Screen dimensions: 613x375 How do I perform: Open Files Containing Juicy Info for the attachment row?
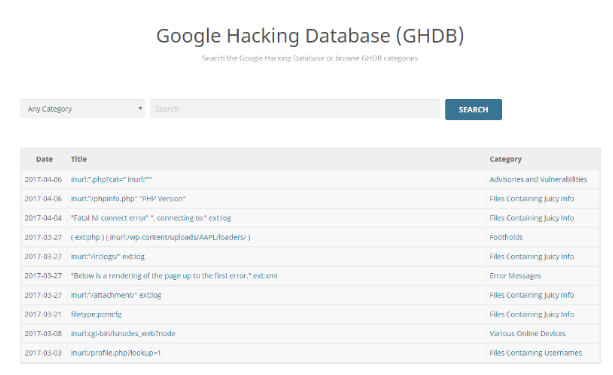532,295
